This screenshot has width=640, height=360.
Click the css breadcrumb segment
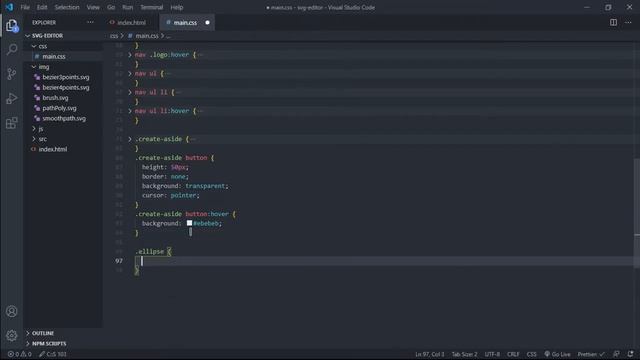[x=114, y=36]
